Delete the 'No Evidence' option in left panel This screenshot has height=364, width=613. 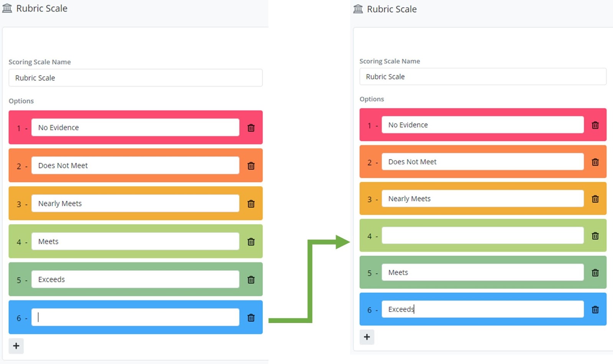pos(251,128)
